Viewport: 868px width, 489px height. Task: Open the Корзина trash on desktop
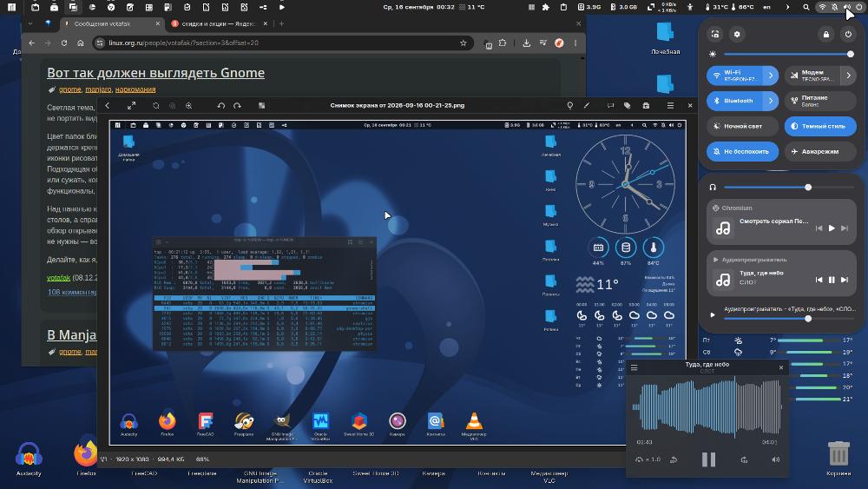(838, 459)
